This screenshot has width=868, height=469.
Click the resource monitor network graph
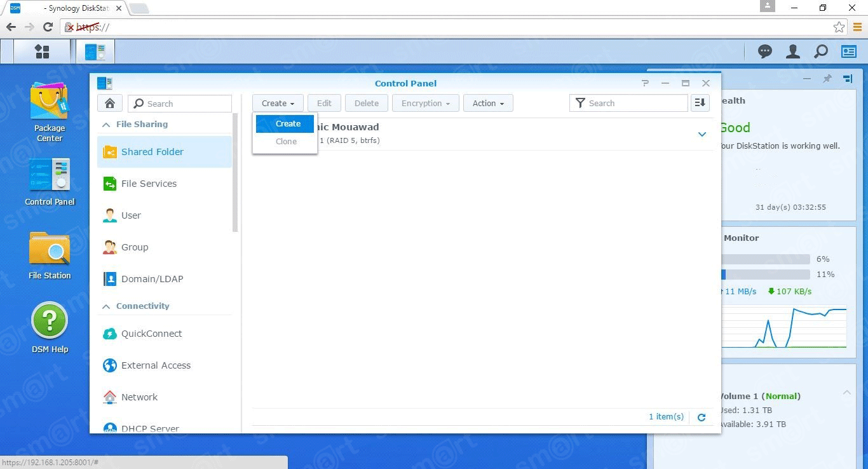click(784, 327)
